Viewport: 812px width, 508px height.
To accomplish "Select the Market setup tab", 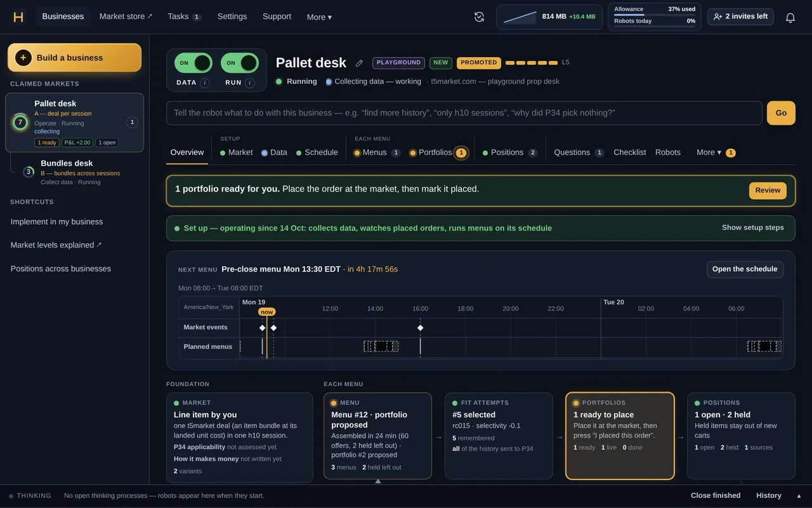I will 236,152.
